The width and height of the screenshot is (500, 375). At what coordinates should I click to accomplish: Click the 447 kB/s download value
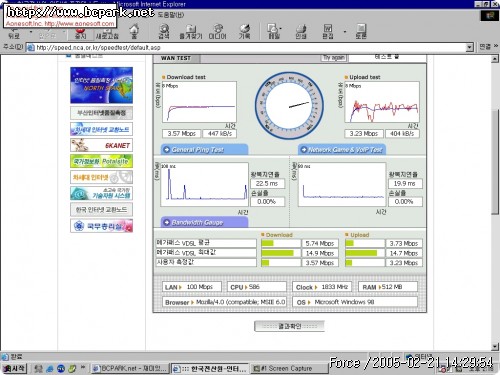click(x=219, y=134)
